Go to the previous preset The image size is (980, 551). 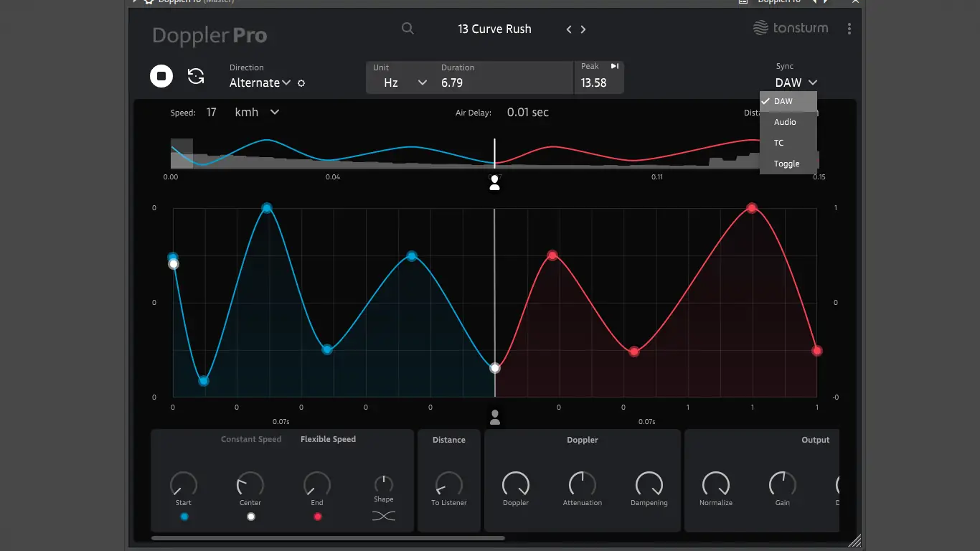point(569,29)
